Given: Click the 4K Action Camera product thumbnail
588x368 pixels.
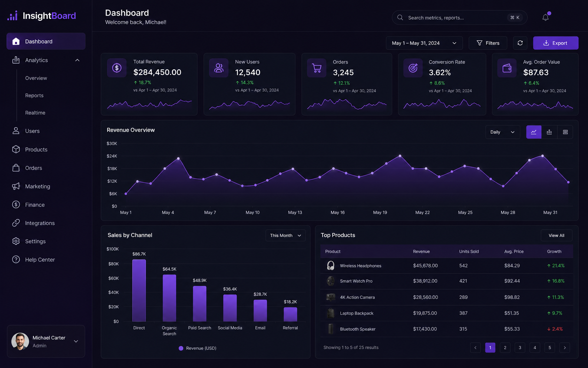Looking at the screenshot, I should pos(331,297).
